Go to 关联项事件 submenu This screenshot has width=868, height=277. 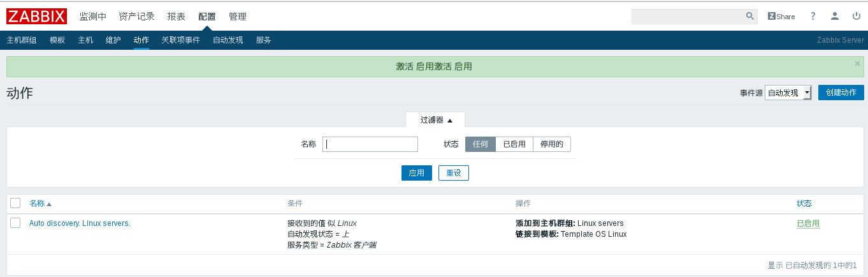click(181, 40)
